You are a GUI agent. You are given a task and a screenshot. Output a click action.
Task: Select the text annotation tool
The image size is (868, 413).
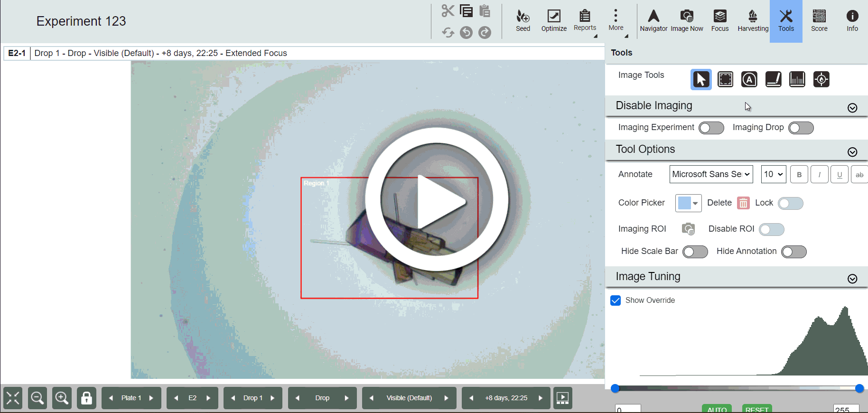tap(749, 79)
